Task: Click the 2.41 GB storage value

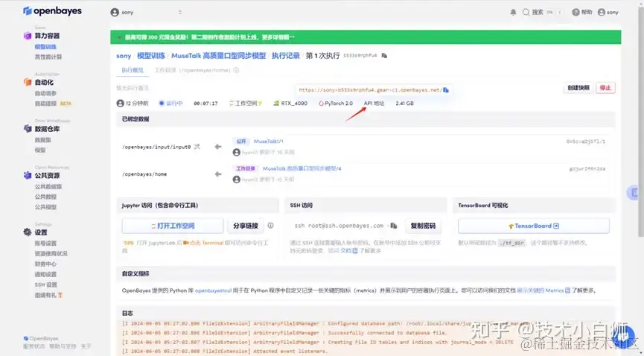Action: tap(404, 104)
